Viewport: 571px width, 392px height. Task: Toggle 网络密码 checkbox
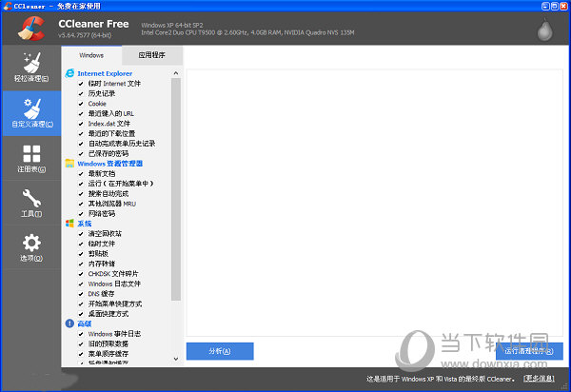click(x=81, y=214)
